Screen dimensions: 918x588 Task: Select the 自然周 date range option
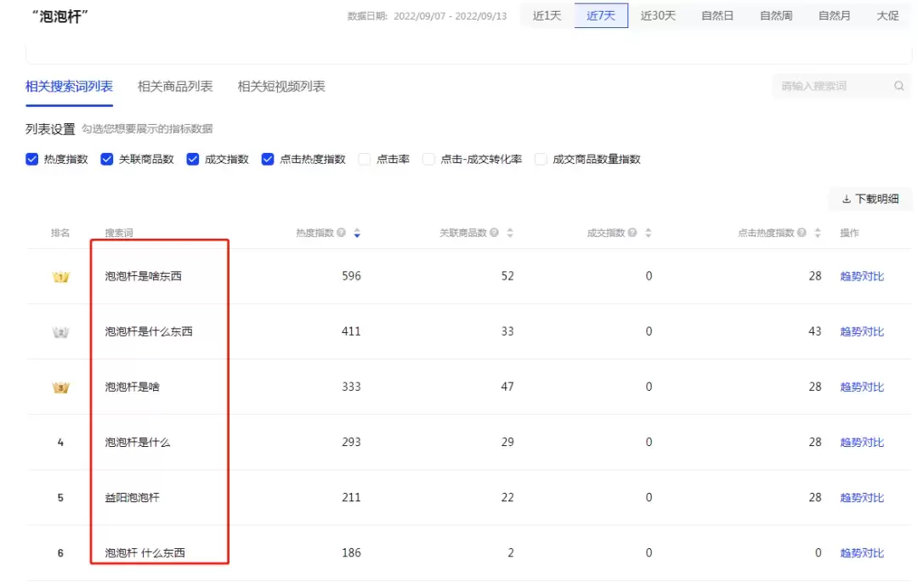(776, 16)
